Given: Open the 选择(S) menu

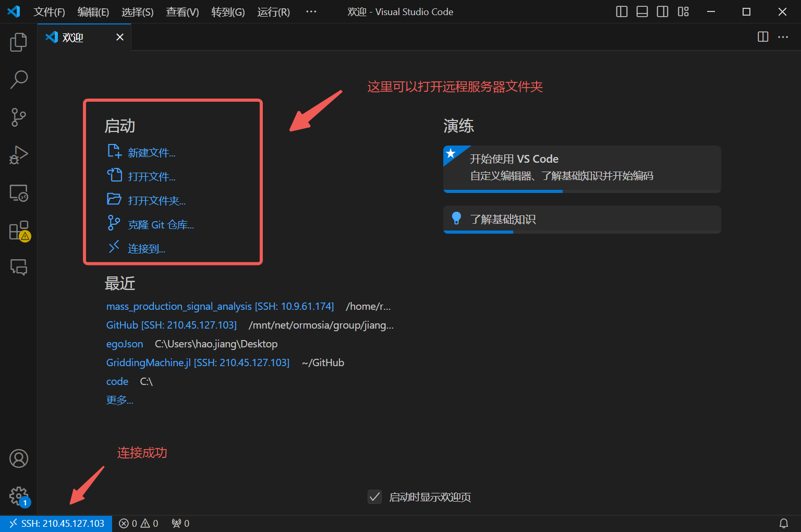Looking at the screenshot, I should point(138,11).
